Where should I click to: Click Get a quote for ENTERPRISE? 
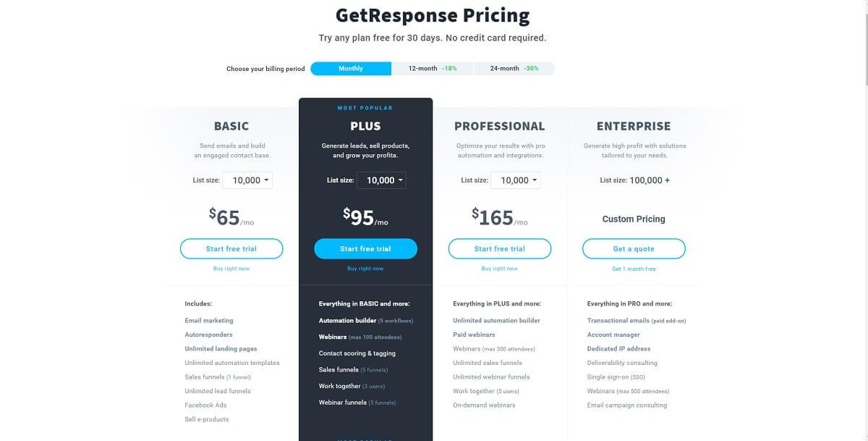coord(634,249)
